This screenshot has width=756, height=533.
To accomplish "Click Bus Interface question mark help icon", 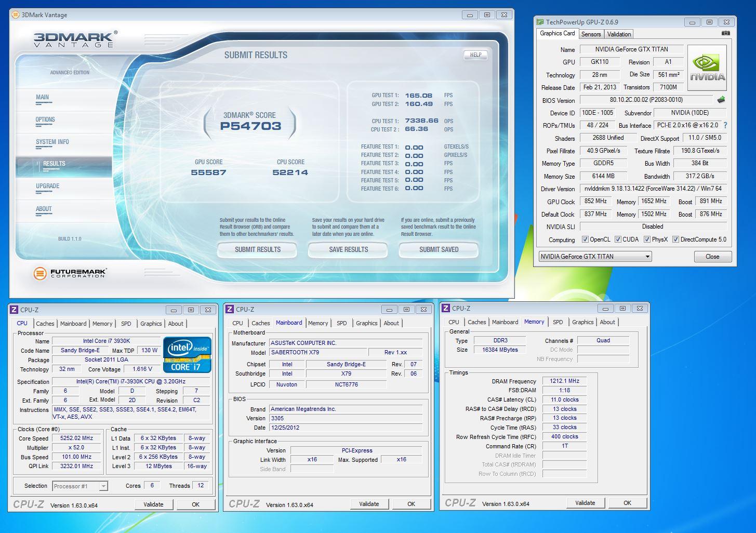I will coord(725,125).
